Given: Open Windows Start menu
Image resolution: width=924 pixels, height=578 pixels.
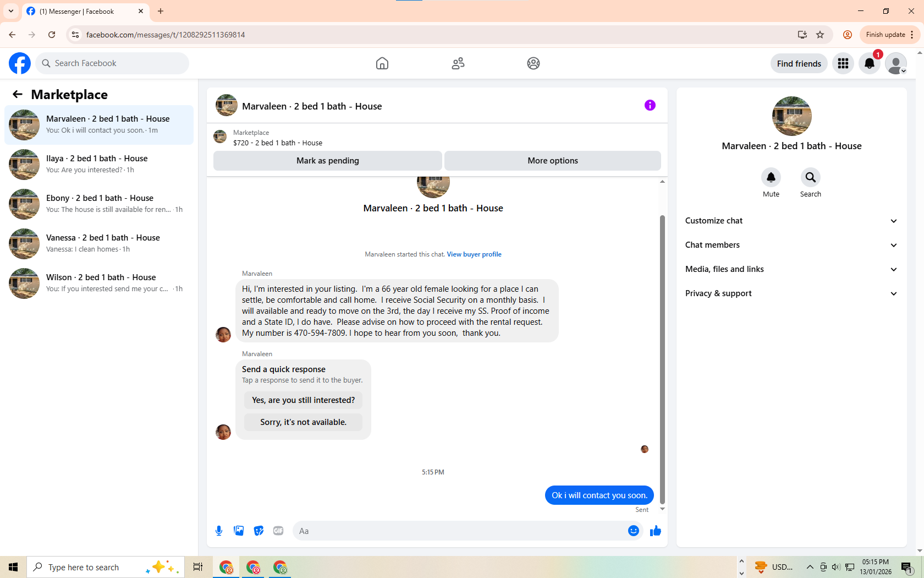Looking at the screenshot, I should 13,567.
